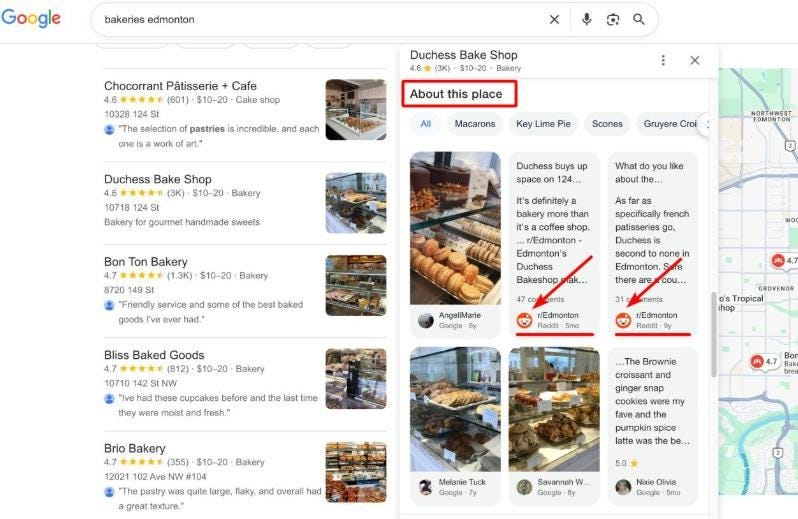
Task: Click Reddit icon on 5mo r/Edmonton post
Action: [x=524, y=320]
